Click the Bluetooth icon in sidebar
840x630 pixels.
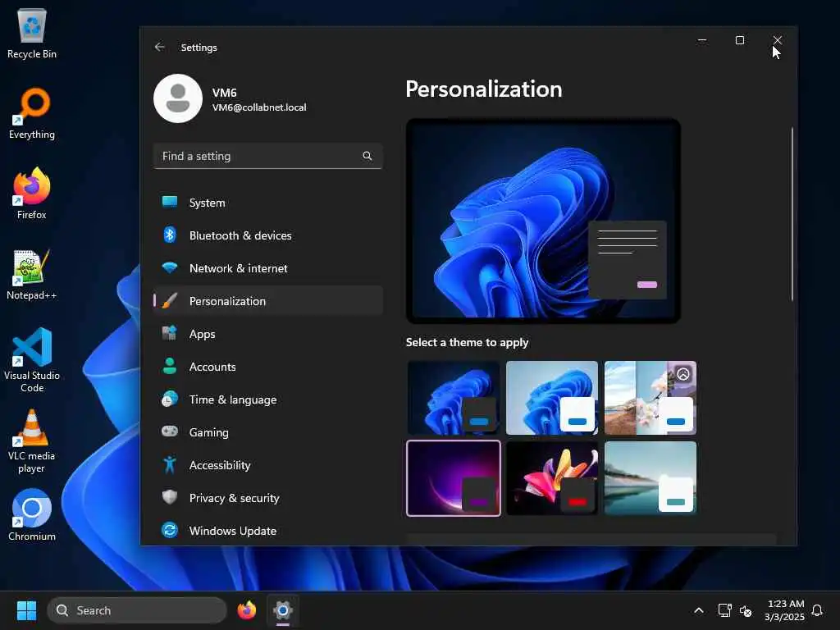170,235
